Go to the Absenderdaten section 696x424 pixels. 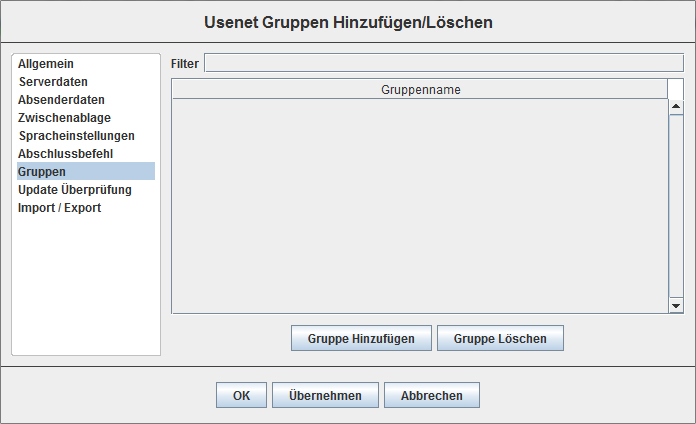click(x=61, y=100)
